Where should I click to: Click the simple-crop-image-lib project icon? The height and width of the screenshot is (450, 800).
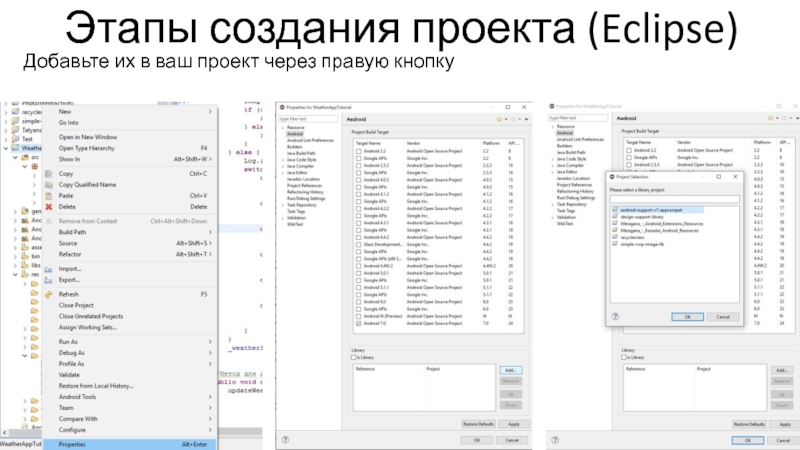click(615, 244)
